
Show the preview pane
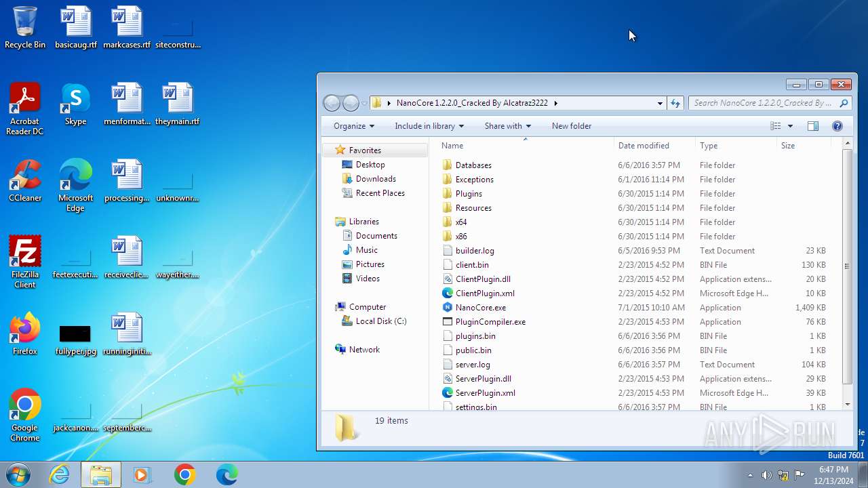813,126
